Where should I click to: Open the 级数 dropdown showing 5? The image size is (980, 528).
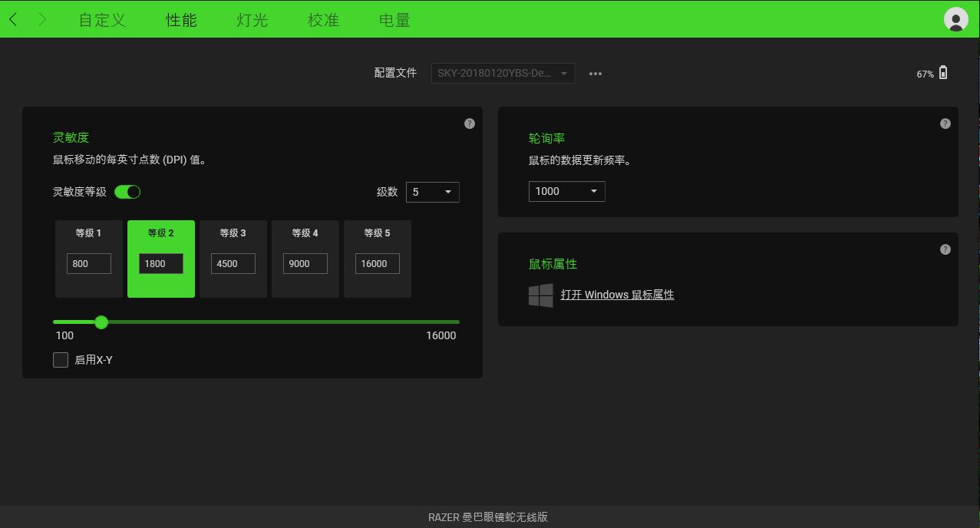point(432,192)
